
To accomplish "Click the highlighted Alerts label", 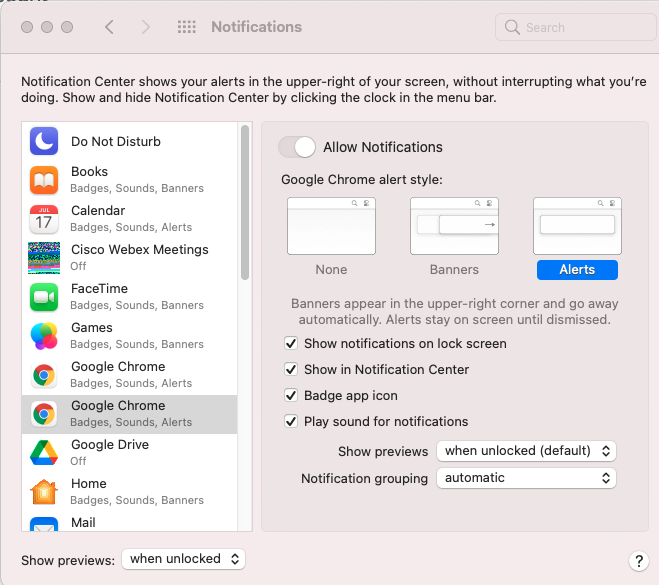I will tap(577, 270).
